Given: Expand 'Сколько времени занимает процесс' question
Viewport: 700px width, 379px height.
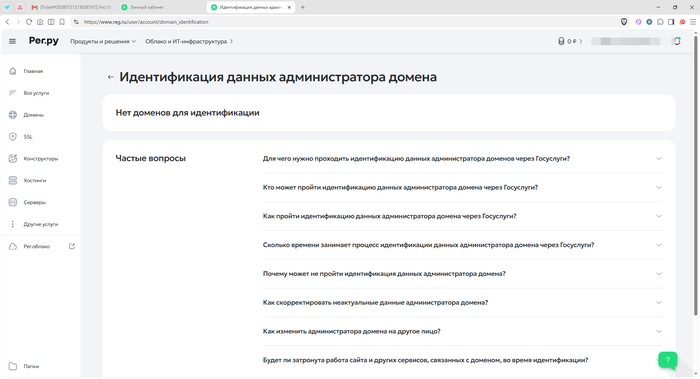Looking at the screenshot, I should click(x=462, y=245).
